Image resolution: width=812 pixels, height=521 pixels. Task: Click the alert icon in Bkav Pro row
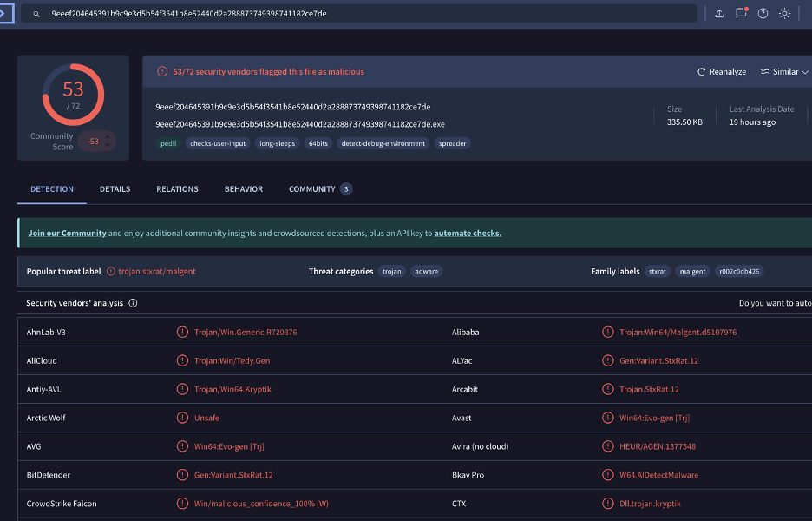[608, 474]
